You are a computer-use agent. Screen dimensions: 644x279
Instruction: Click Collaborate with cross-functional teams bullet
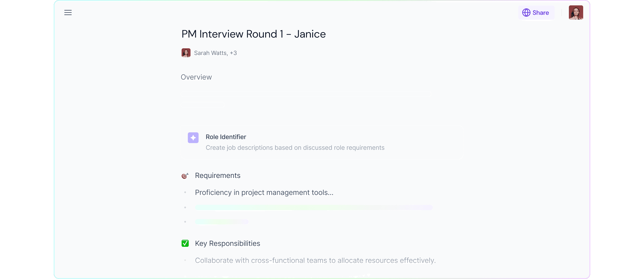click(315, 260)
